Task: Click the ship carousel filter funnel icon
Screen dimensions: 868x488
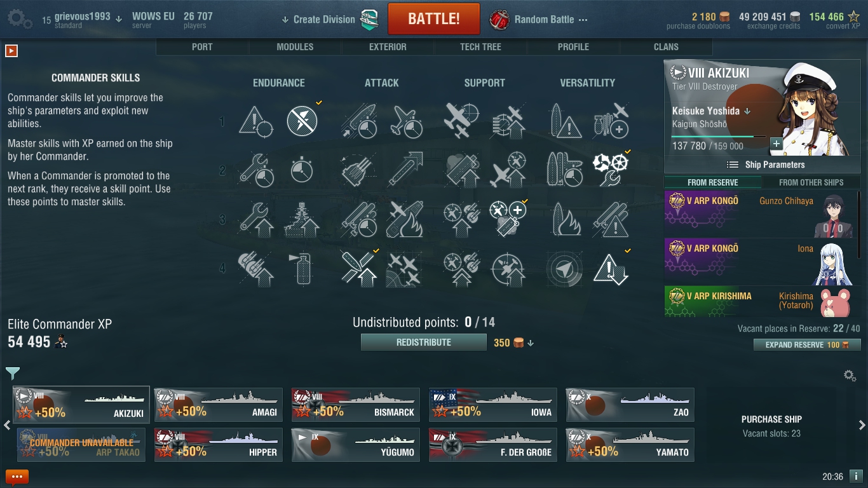Action: point(13,373)
